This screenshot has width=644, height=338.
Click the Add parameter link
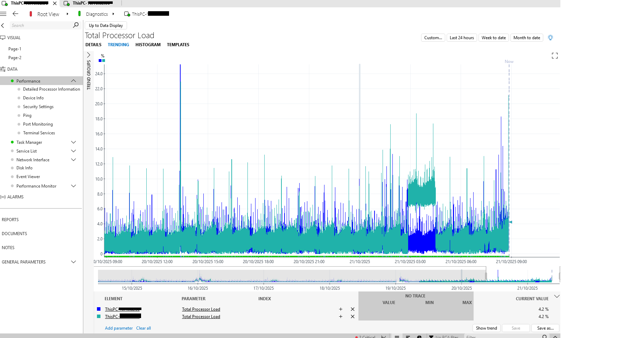click(119, 328)
